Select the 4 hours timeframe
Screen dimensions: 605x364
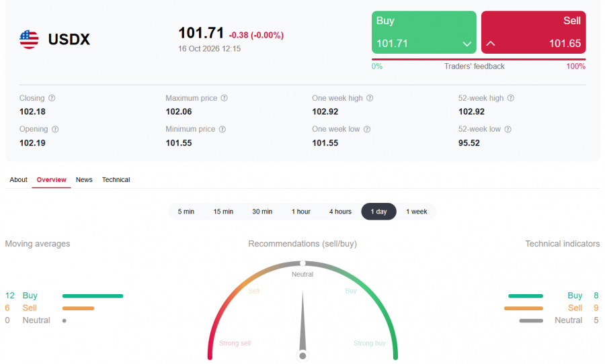tap(340, 212)
